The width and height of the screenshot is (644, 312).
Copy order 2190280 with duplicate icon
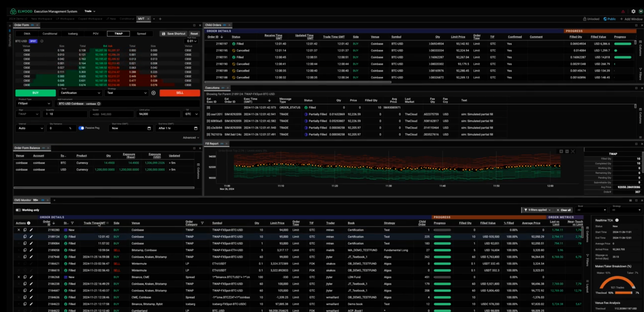[x=25, y=230]
